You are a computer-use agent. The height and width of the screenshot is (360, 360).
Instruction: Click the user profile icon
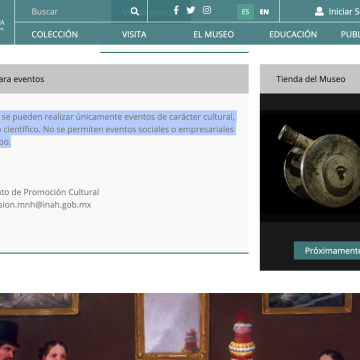(x=319, y=12)
